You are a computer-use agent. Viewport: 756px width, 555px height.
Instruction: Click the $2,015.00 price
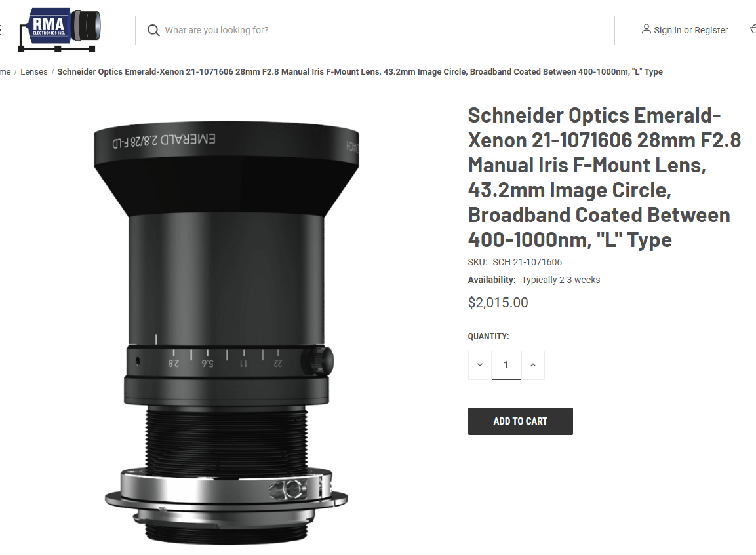498,303
